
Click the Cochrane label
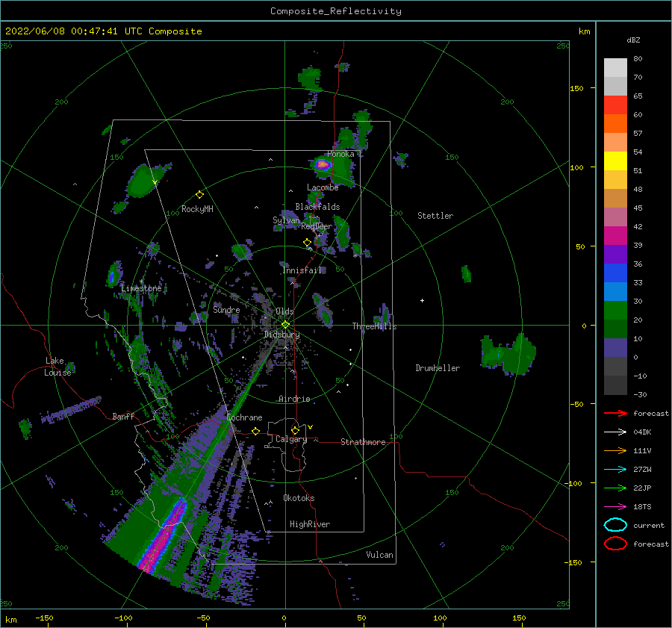point(244,417)
